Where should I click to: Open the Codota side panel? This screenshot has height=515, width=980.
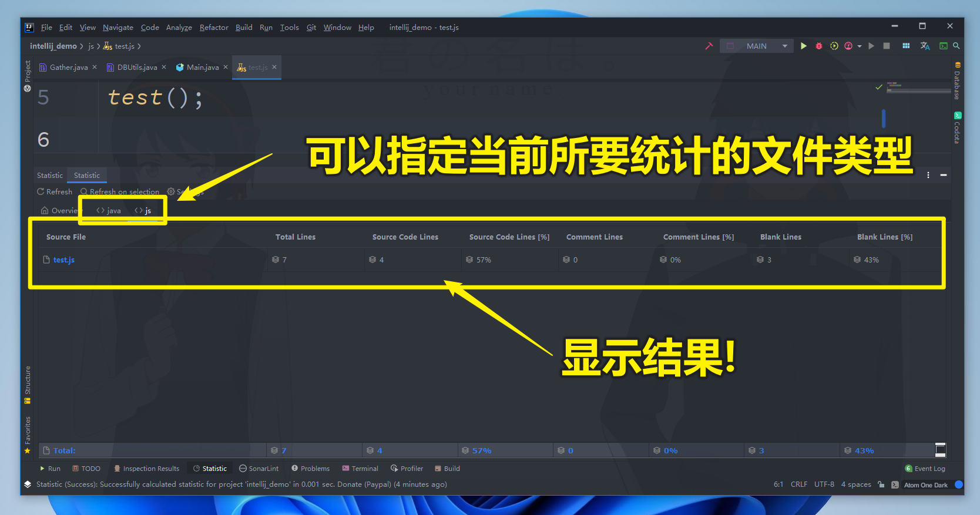(x=957, y=127)
